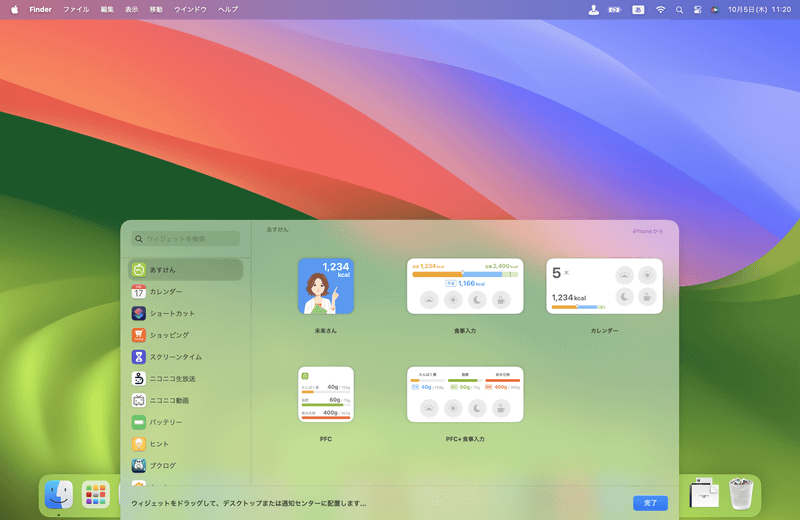
Task: Open the ウインドウ menu
Action: 190,9
